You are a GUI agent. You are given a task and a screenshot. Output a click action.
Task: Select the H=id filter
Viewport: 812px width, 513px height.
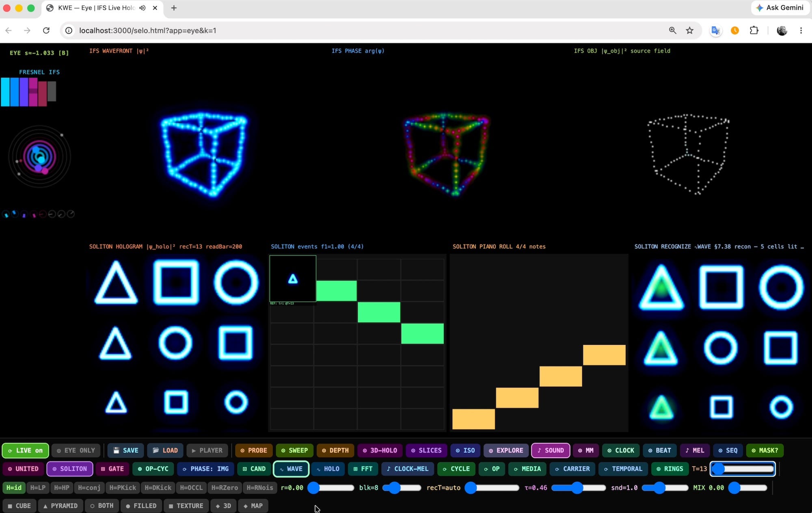pos(14,487)
